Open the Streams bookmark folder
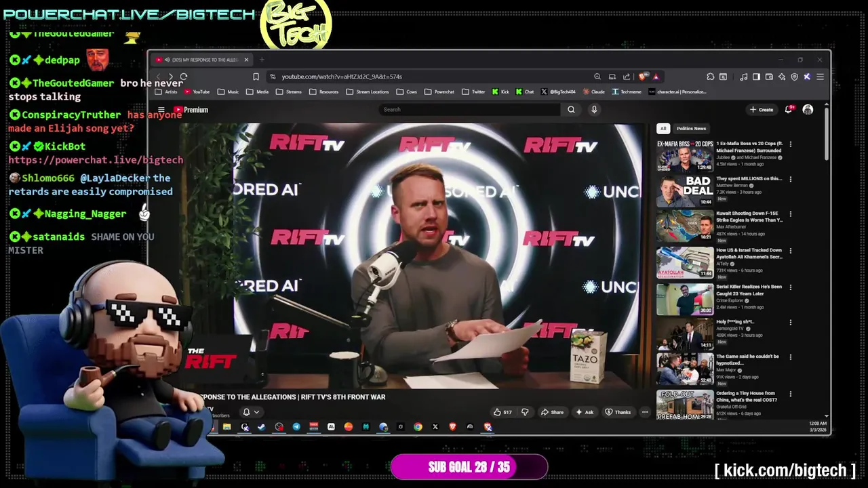This screenshot has height=488, width=868. [289, 91]
